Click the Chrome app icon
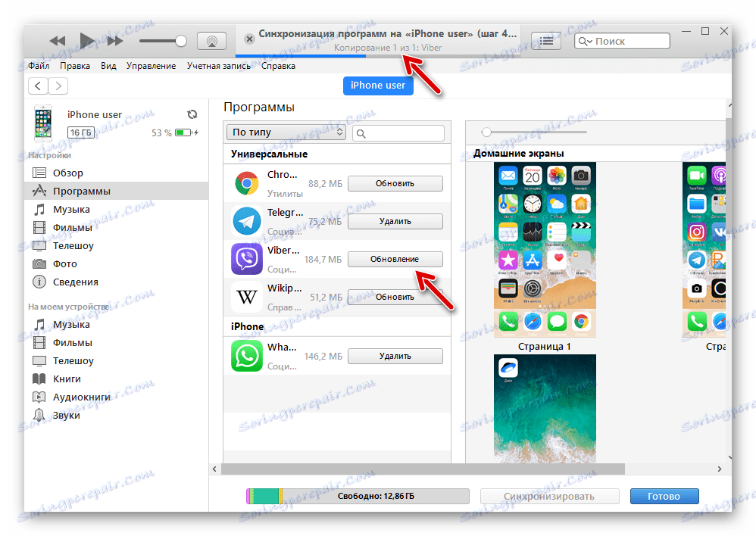This screenshot has height=536, width=756. pos(246,183)
